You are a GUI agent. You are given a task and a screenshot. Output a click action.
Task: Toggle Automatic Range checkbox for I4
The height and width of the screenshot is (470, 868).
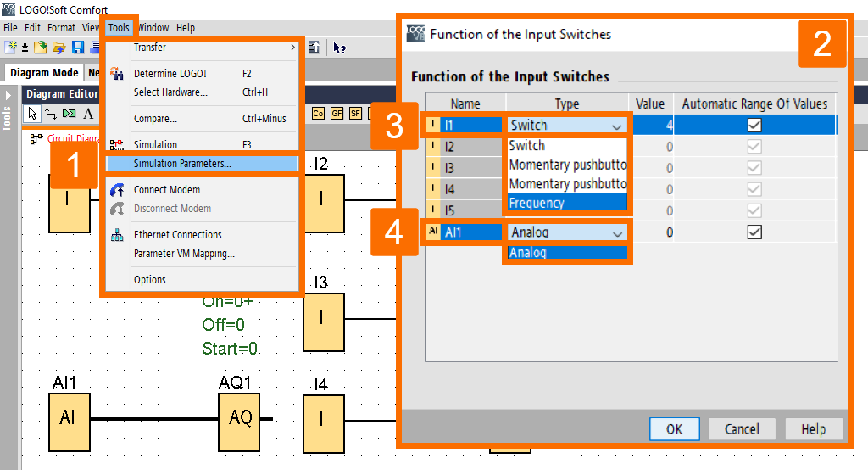[x=754, y=189]
